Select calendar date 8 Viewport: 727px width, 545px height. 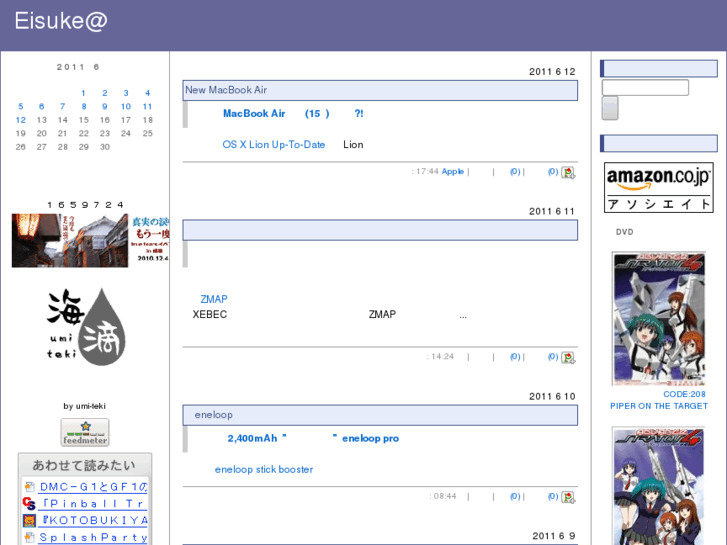84,107
